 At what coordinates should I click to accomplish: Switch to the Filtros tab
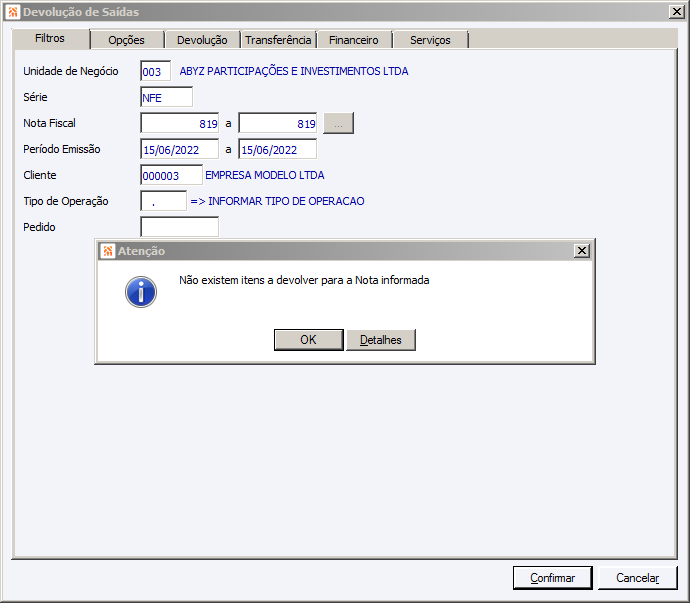[50, 38]
